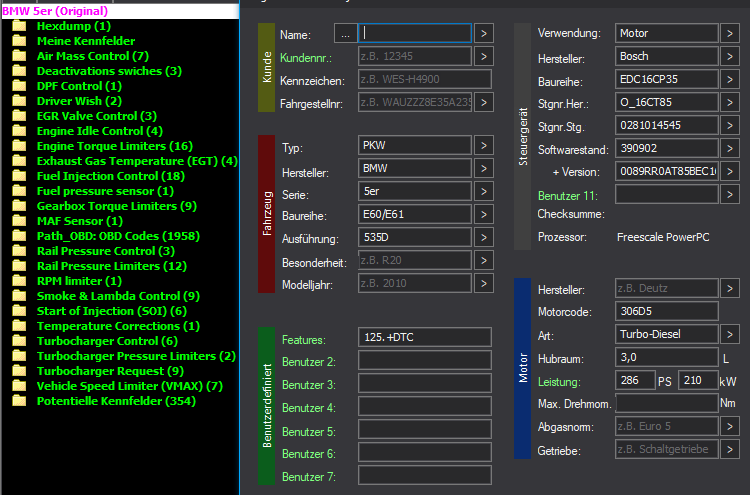Open the Abgasnorm arrow button
The width and height of the screenshot is (750, 495).
(730, 426)
